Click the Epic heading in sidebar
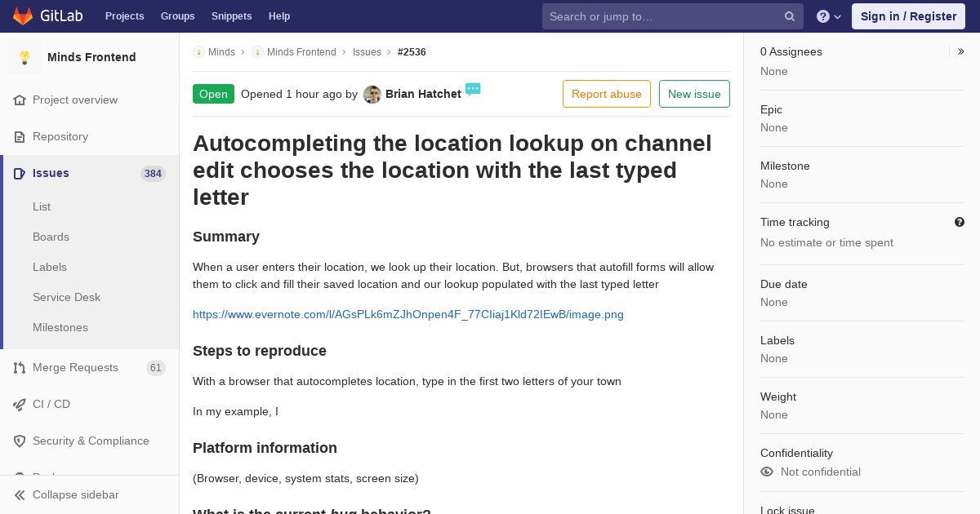Screen dimensions: 980x514 pos(771,109)
